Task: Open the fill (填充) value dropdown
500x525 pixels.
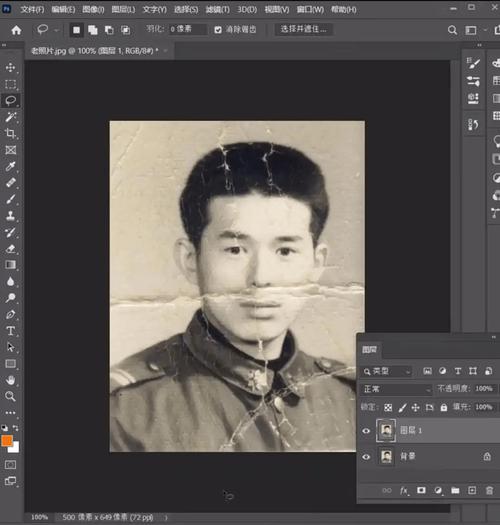Action: coord(484,407)
